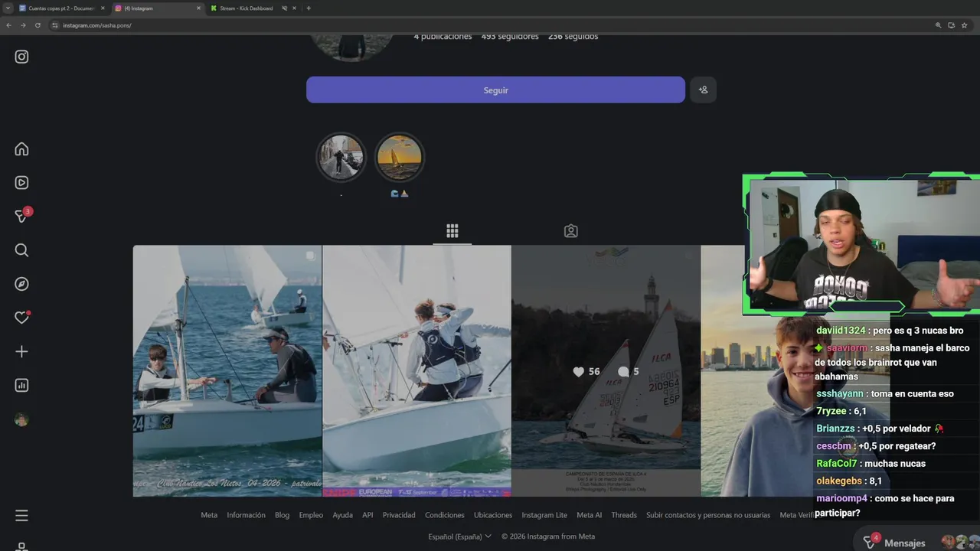The width and height of the screenshot is (980, 551).
Task: Switch to the tagged photos tab
Action: pos(570,230)
